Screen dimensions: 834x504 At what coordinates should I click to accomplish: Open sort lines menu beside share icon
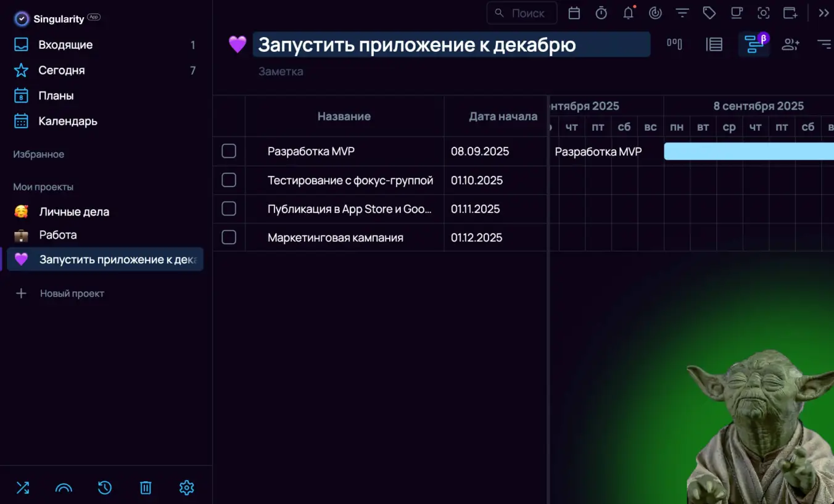point(824,44)
